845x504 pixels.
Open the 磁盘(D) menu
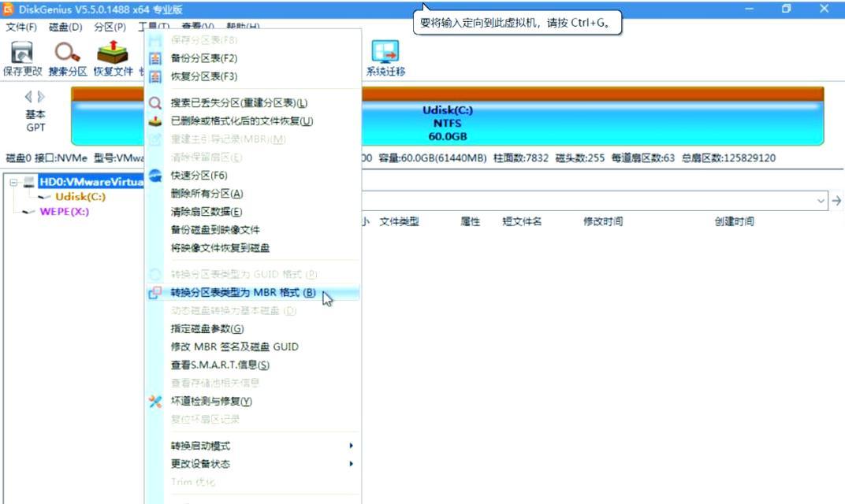(65, 27)
